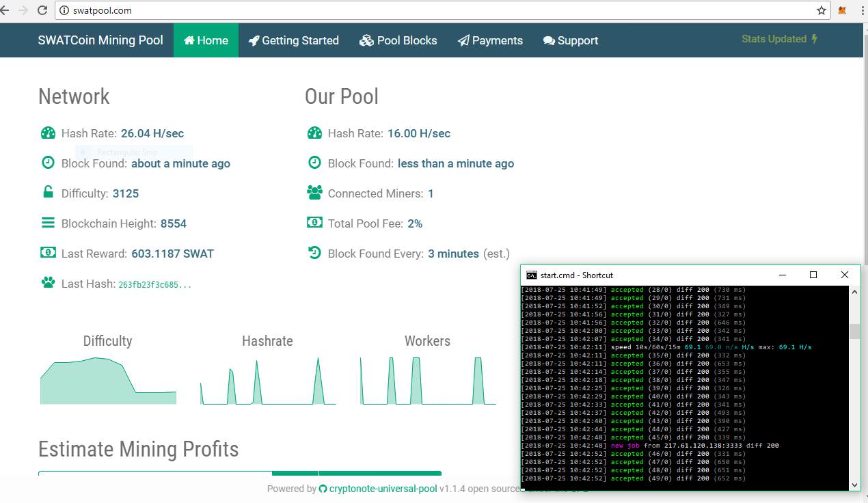Click the Total Pool Fee value 2%
The height and width of the screenshot is (503, 868).
tap(415, 223)
